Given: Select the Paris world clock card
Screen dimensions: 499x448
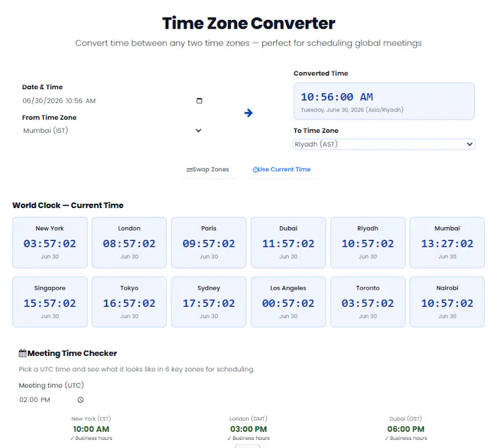Looking at the screenshot, I should (209, 242).
